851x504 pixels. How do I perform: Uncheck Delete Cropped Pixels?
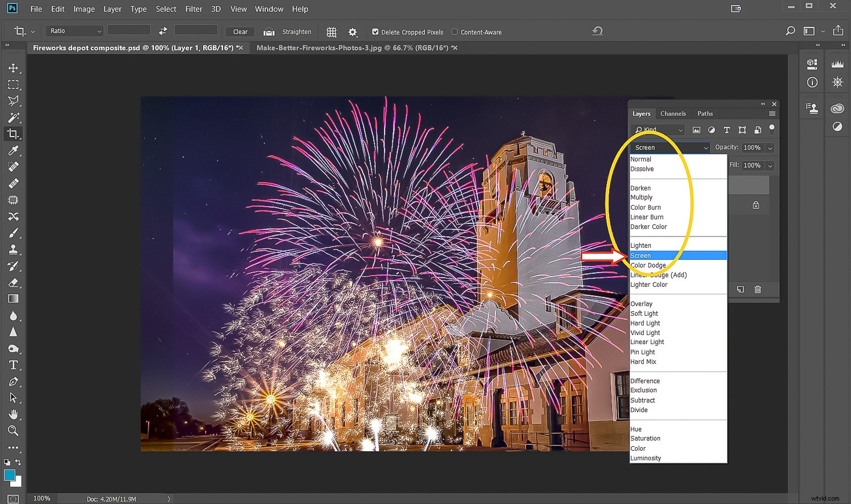376,32
